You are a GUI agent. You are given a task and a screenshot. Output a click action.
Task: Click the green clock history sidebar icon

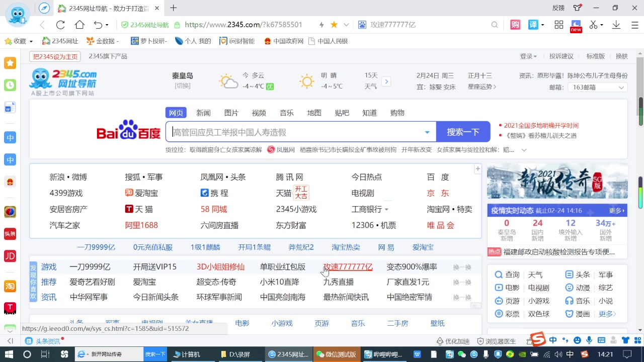(10, 85)
